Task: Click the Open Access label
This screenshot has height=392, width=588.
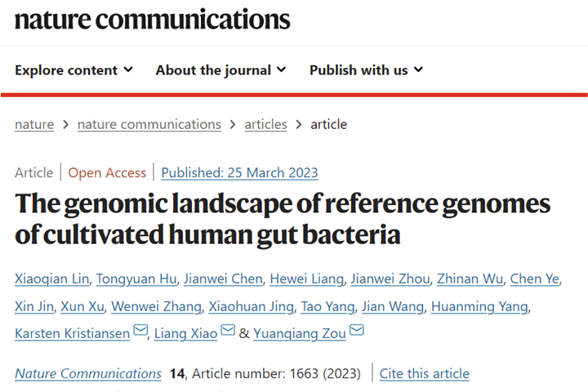Action: [107, 172]
